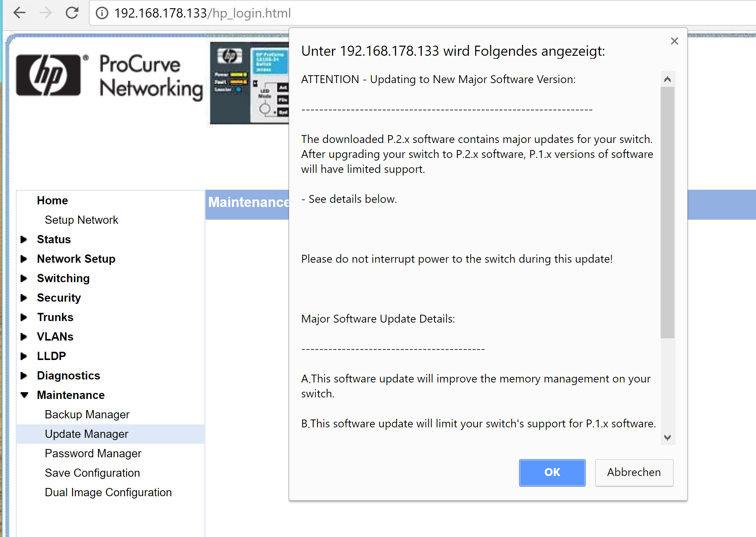The width and height of the screenshot is (756, 537).
Task: Click the switch device image
Action: pyautogui.click(x=249, y=83)
